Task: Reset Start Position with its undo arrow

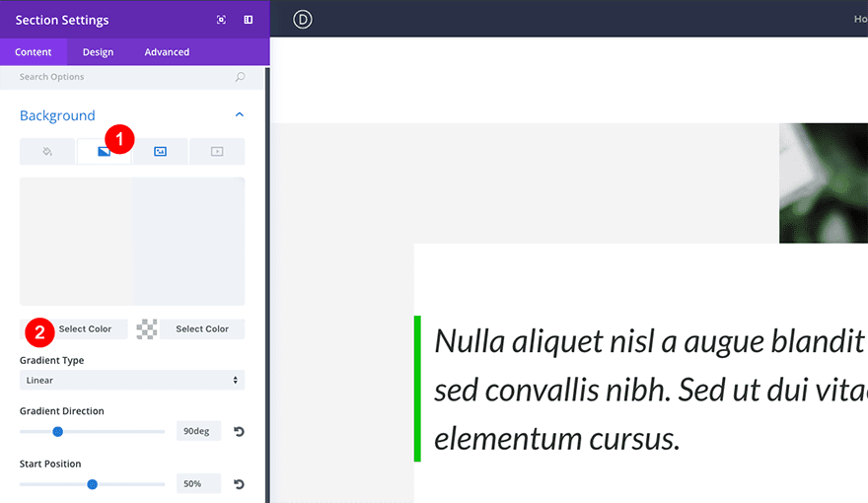Action: 239,484
